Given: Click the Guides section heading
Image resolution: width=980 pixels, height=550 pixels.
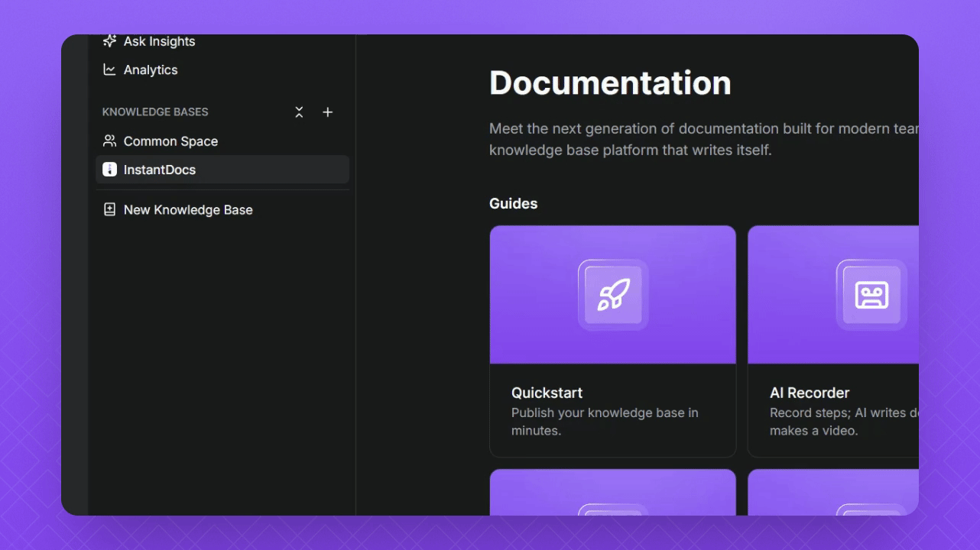Looking at the screenshot, I should (x=513, y=203).
